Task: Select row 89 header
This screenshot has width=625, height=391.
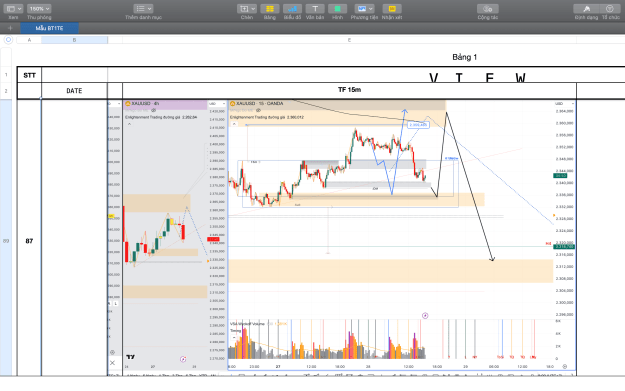Action: click(x=6, y=241)
